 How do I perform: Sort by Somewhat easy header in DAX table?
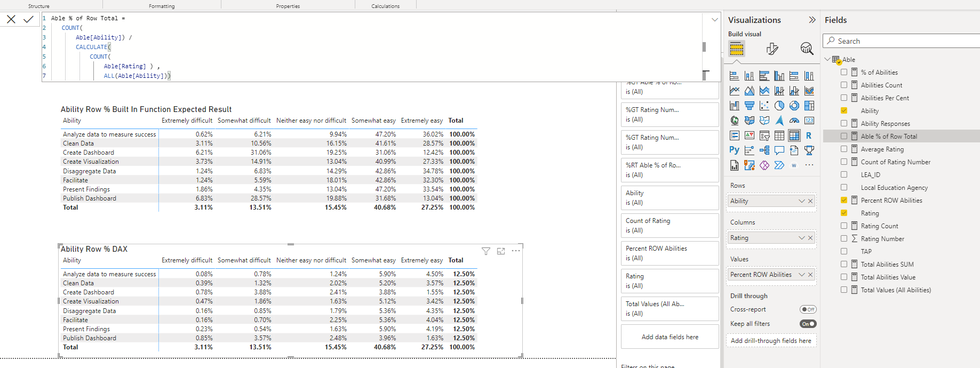pos(373,260)
